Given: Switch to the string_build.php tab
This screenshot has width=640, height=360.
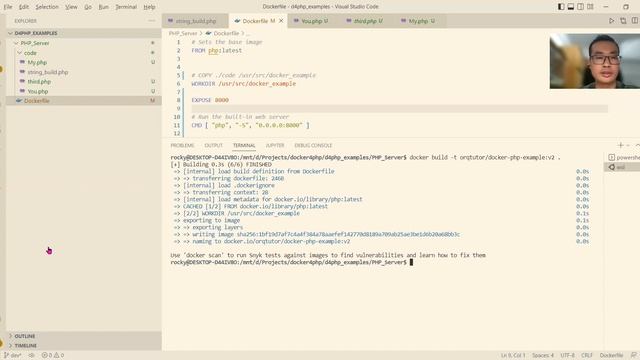Looking at the screenshot, I should [196, 21].
